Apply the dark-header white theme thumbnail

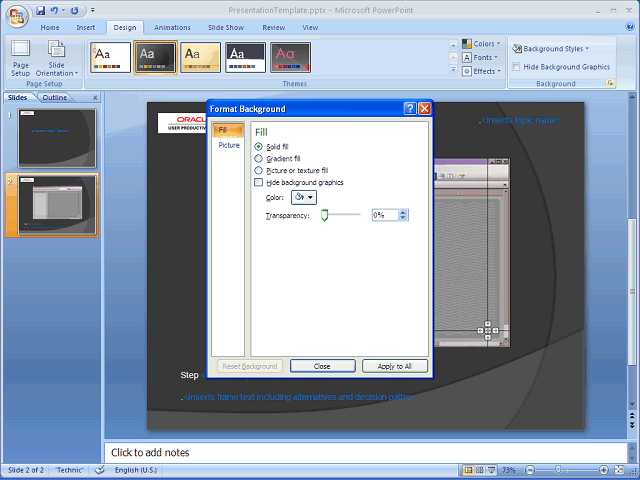[245, 57]
